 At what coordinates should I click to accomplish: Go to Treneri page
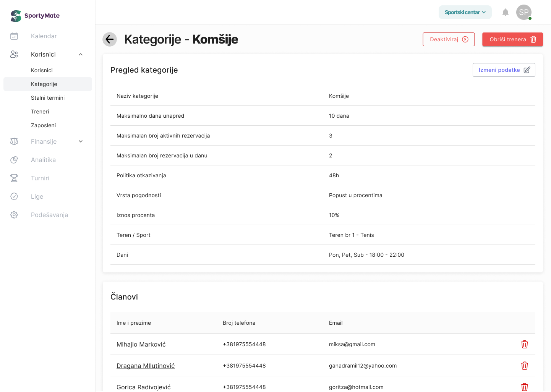click(40, 112)
